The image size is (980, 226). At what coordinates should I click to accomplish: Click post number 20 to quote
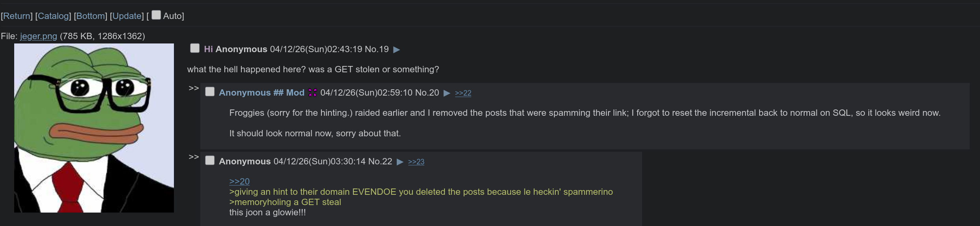tap(433, 93)
